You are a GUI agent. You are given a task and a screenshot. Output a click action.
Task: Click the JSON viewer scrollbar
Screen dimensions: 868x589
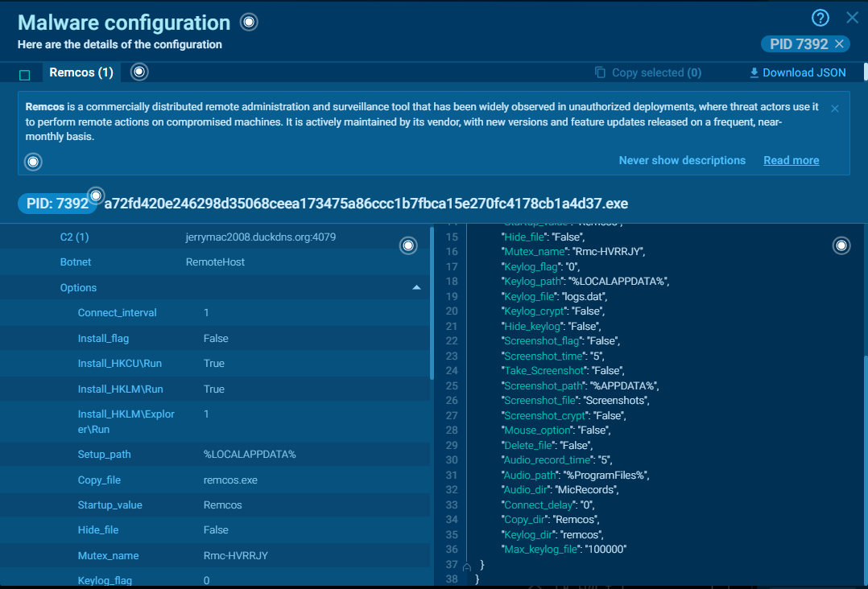coord(866,469)
